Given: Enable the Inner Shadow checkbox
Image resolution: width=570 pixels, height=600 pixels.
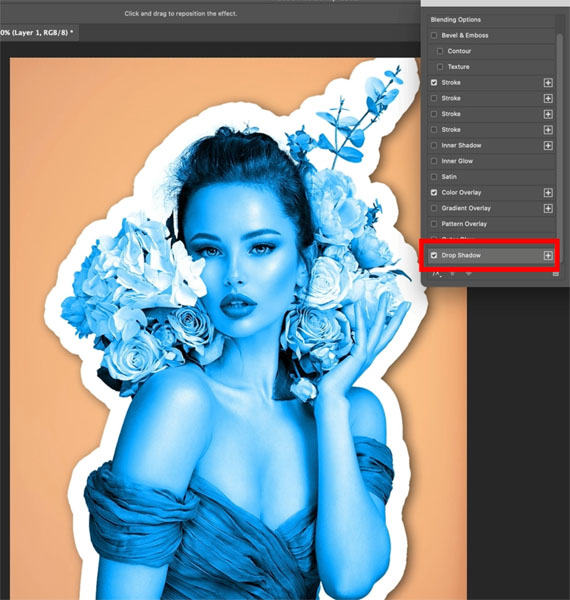Looking at the screenshot, I should pos(434,145).
